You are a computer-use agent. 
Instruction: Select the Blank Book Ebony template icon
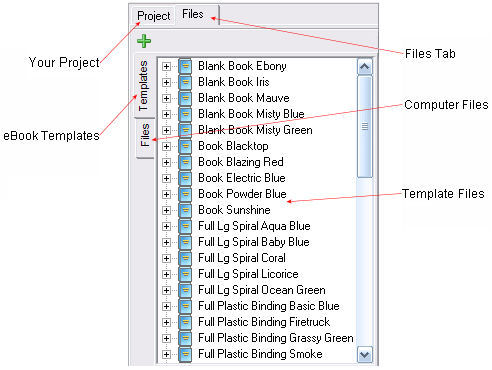tap(185, 66)
